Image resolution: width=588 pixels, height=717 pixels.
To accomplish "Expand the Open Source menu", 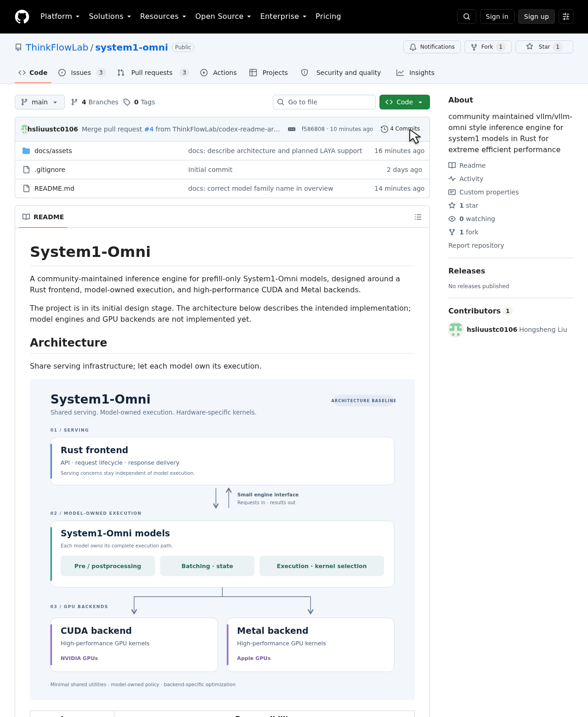I will click(223, 17).
